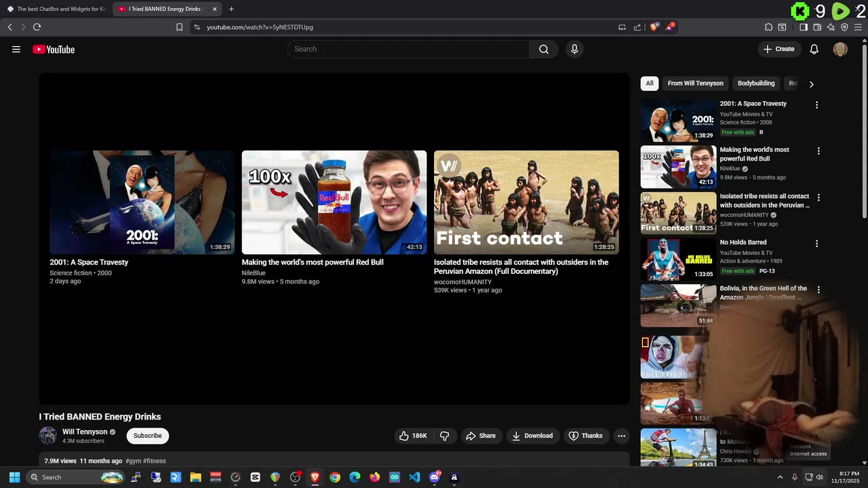Screen dimensions: 868x488
Task: Show hidden system tray icons chevron
Action: coord(780,477)
